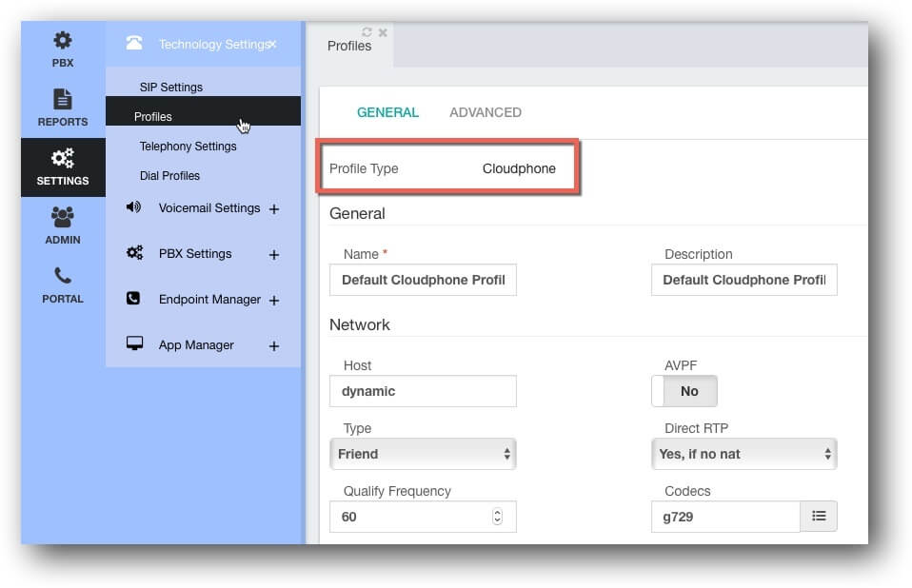Open the PBX gear icon section
This screenshot has width=912, height=588.
tap(63, 40)
